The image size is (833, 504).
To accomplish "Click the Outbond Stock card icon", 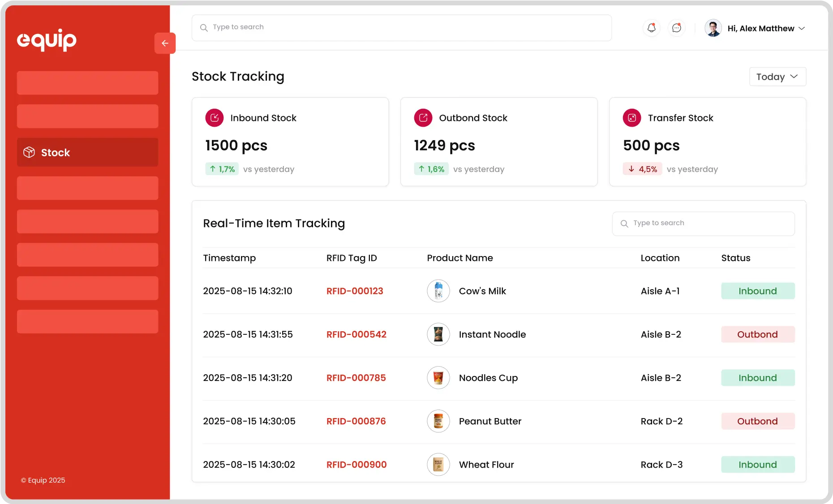I will point(423,118).
